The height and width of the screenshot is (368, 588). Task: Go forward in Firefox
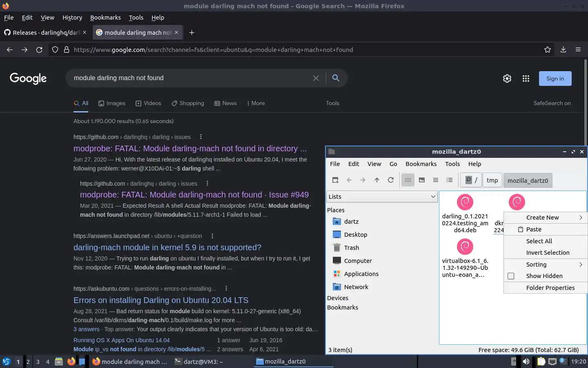24,49
